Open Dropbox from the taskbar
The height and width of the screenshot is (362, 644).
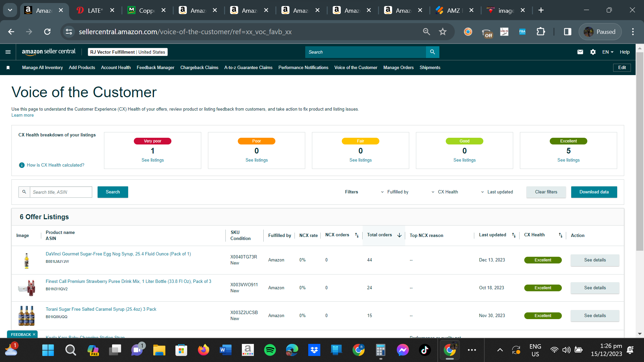pos(314,350)
